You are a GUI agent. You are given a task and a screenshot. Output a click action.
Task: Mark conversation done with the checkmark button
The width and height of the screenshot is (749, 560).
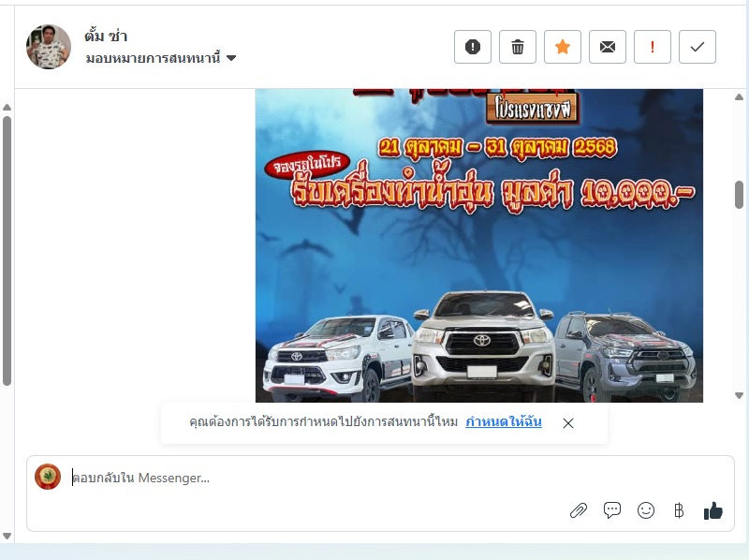697,47
